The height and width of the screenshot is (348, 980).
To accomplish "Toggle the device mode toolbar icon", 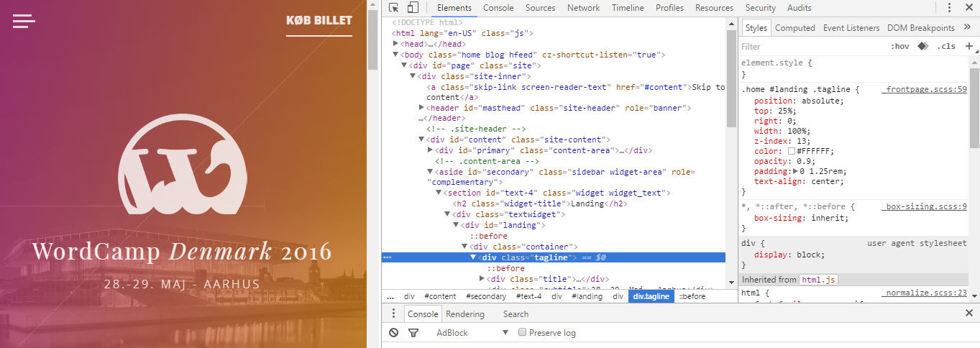I will coord(413,8).
